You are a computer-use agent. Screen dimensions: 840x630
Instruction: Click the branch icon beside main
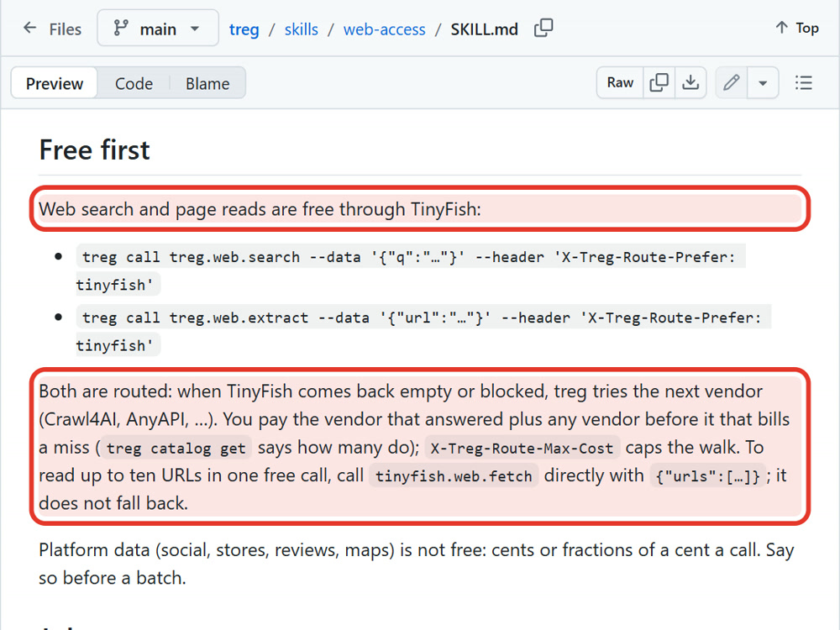[x=120, y=28]
